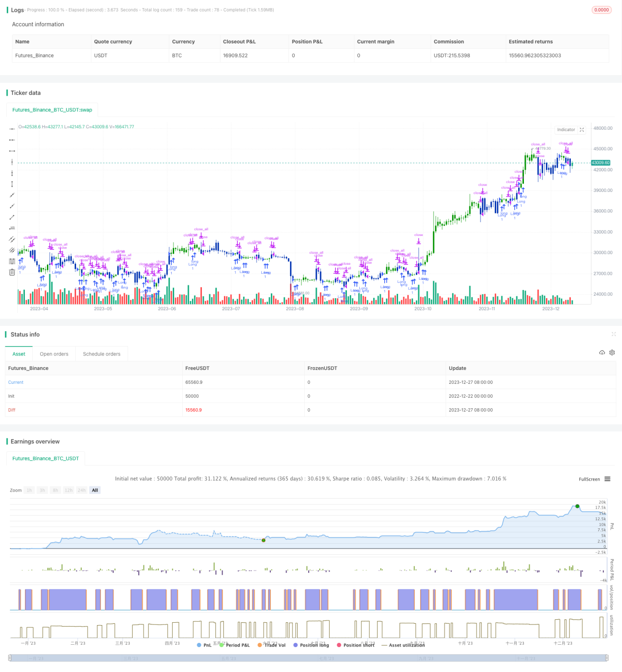Select the parallel channel drawing tool
622x672 pixels.
(x=12, y=239)
